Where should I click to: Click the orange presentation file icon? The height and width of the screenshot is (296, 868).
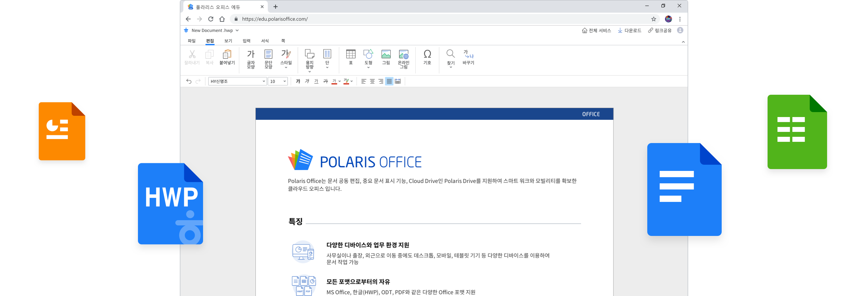[x=62, y=131]
